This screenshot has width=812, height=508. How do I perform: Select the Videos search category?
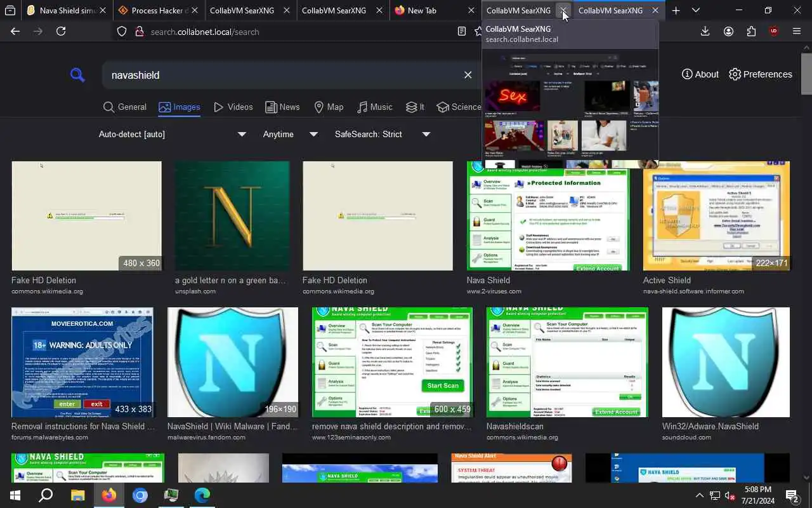[233, 107]
